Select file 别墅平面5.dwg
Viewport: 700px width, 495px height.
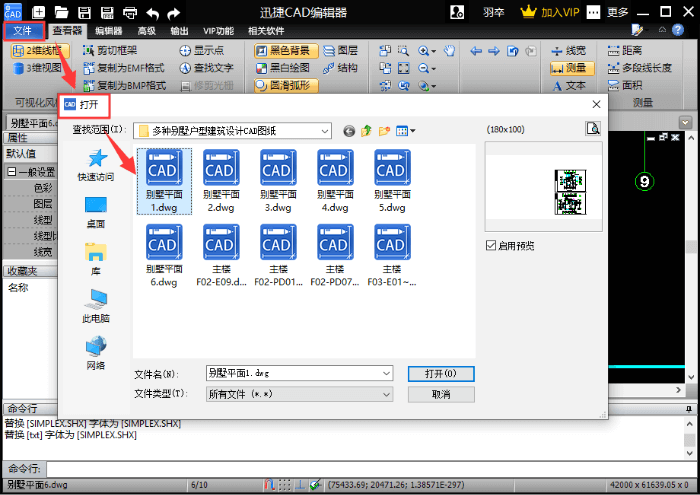coord(392,181)
